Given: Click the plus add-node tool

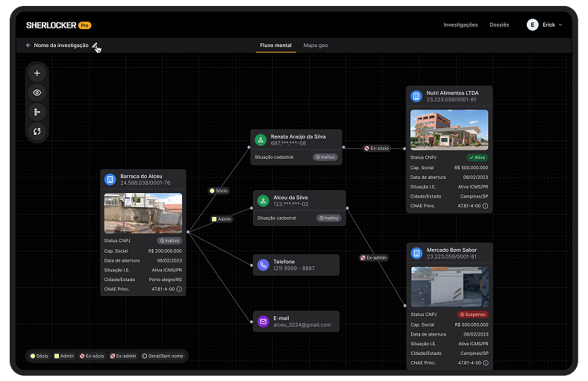Looking at the screenshot, I should [x=37, y=73].
